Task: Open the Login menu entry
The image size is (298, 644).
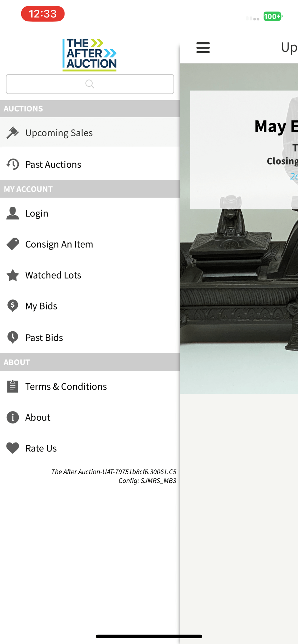Action: (x=90, y=213)
